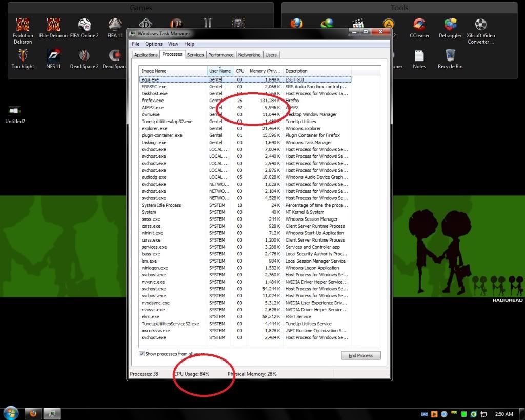This screenshot has width=525, height=420.
Task: Open the CCleaner shortcut in Tools
Action: pyautogui.click(x=419, y=28)
